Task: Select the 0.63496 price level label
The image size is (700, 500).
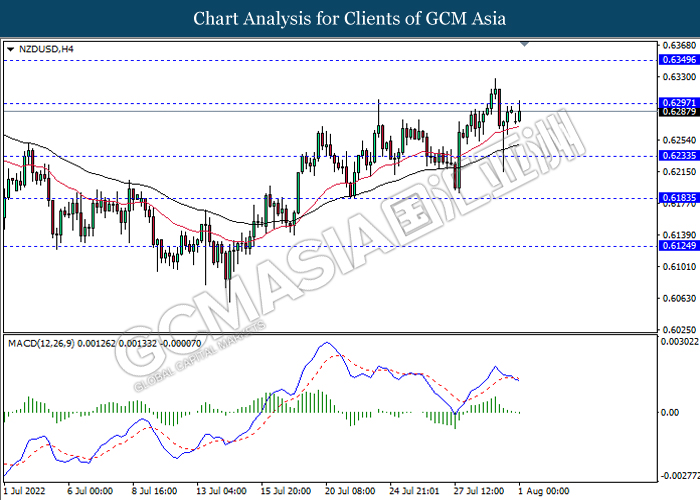Action: 679,60
